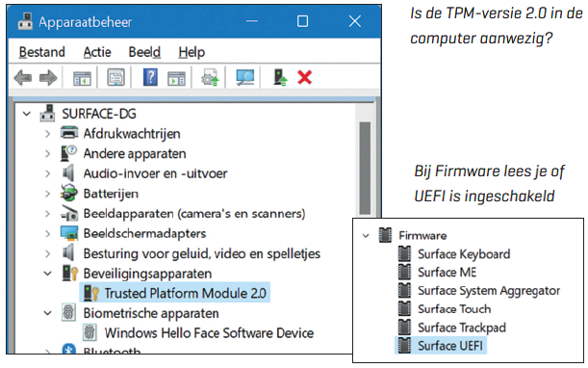Open the Bestand menu
This screenshot has height=368, width=588.
coord(42,52)
